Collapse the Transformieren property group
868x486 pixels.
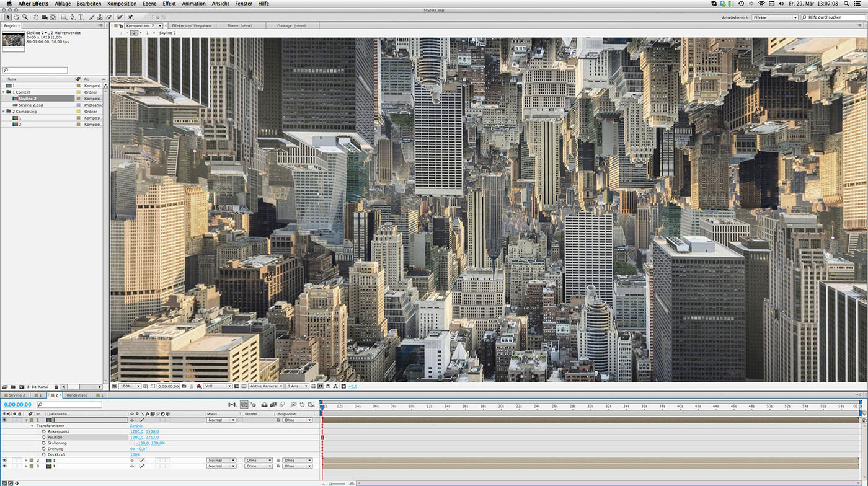32,426
